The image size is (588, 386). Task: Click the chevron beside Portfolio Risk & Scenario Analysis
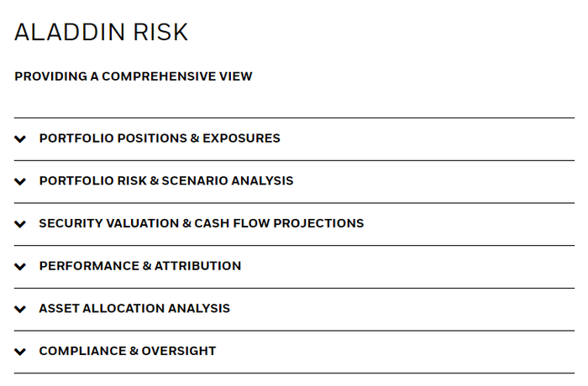click(21, 181)
